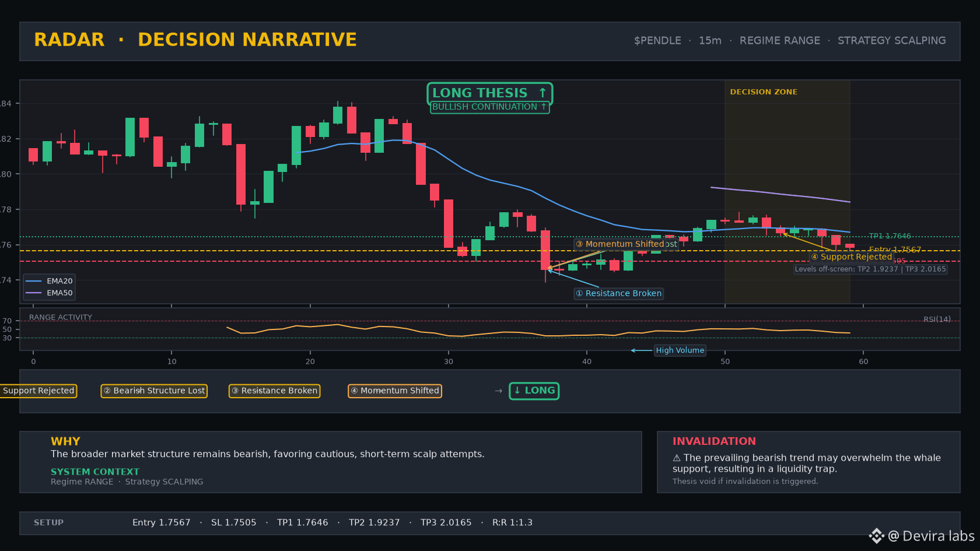Click the Momentum Shifted step chip
This screenshot has width=980, height=551.
click(395, 391)
